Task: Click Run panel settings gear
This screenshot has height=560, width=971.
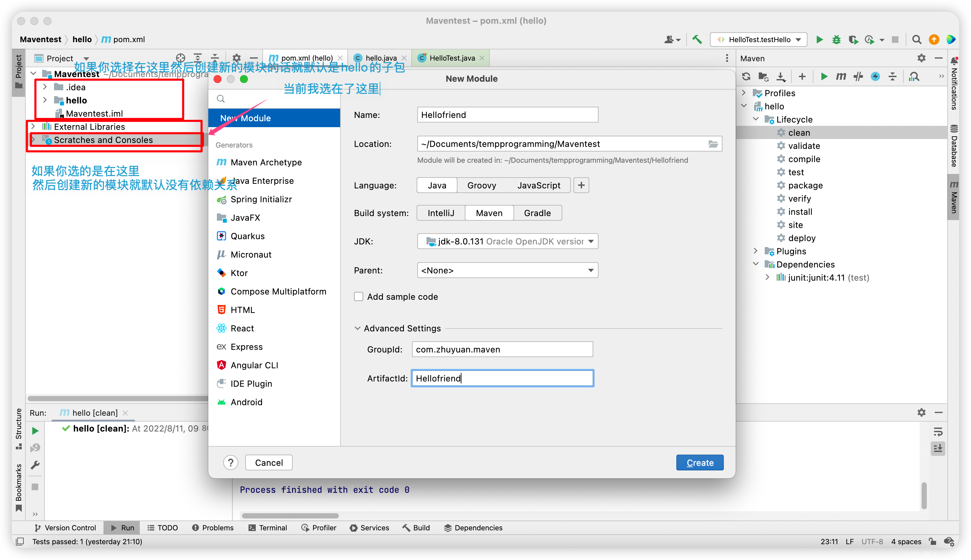Action: pos(921,412)
